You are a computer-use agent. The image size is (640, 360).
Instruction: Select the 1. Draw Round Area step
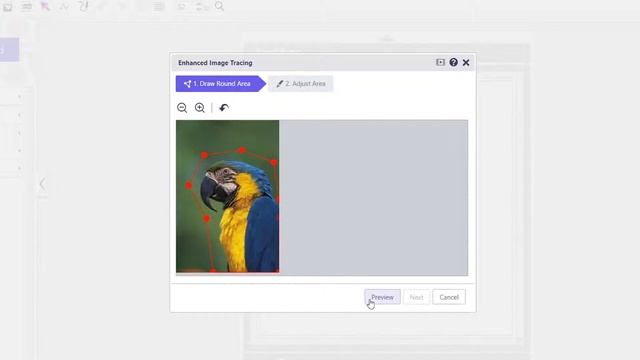pyautogui.click(x=220, y=84)
